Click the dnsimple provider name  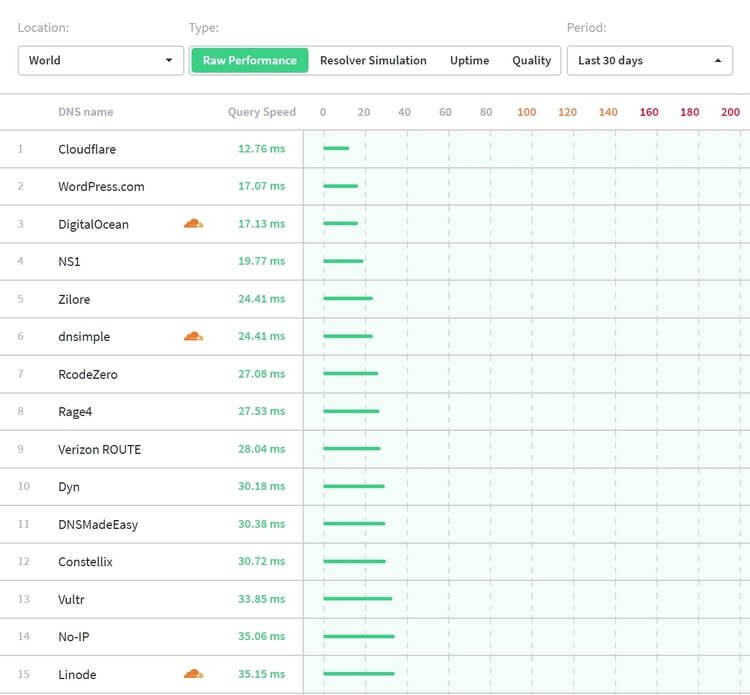point(84,337)
